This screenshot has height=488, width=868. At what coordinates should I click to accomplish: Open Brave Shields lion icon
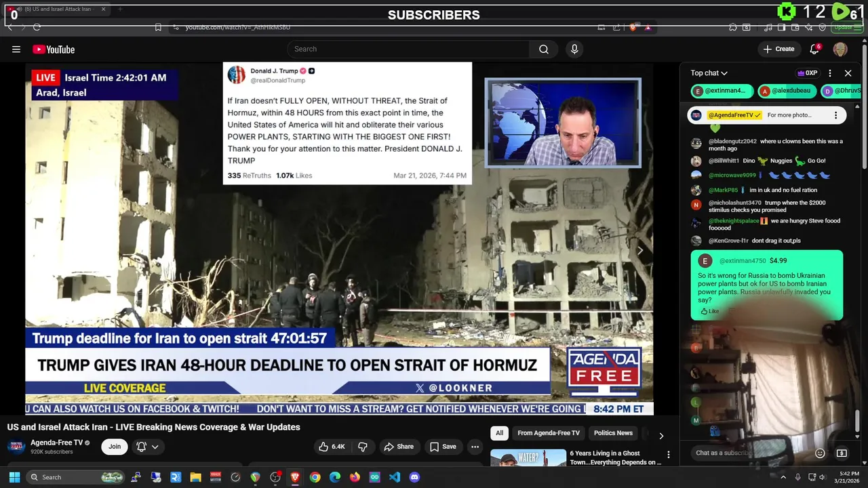[x=633, y=27]
